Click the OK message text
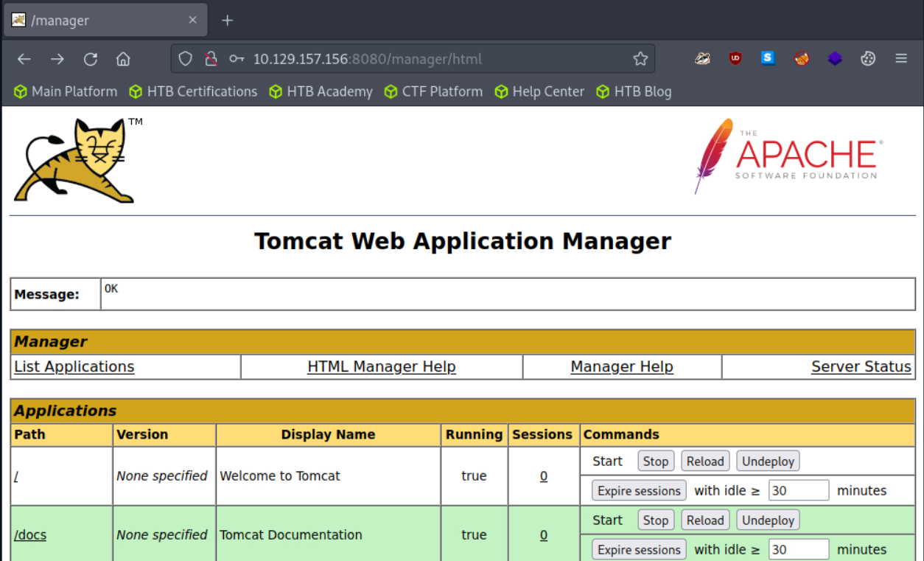924x561 pixels. point(111,288)
